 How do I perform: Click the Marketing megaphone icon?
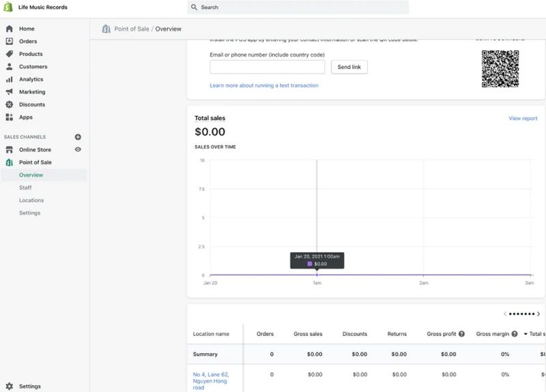(x=10, y=92)
